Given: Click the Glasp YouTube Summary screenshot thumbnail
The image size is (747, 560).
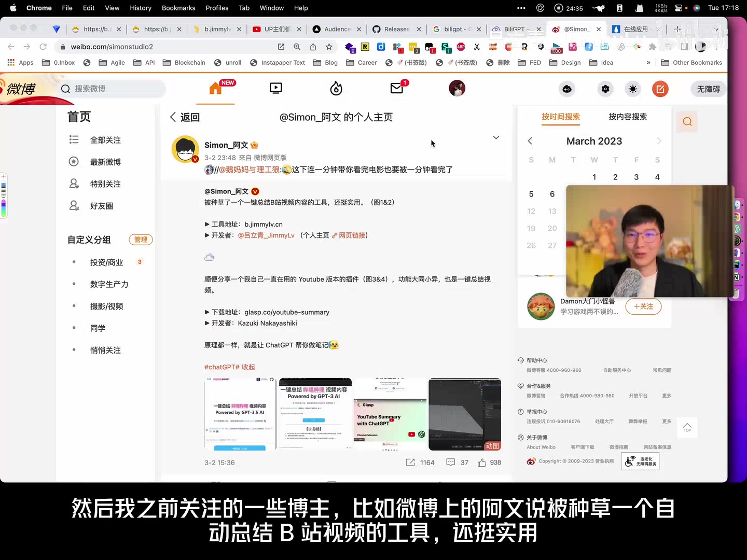Looking at the screenshot, I should coord(390,414).
